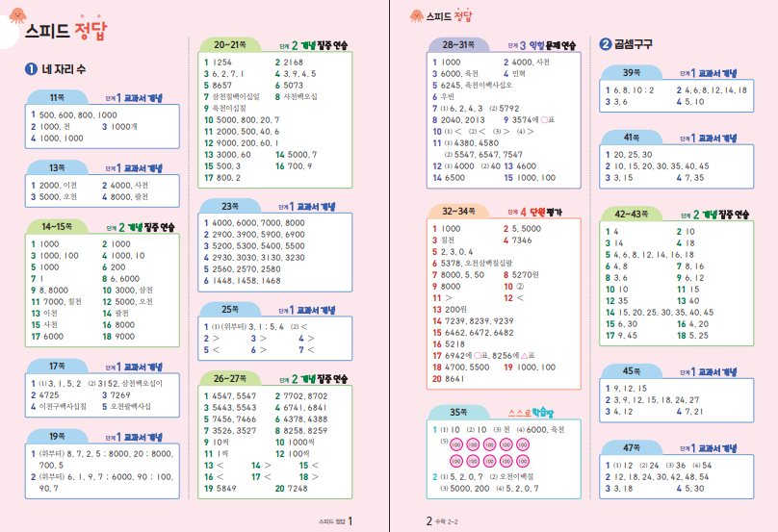Screen dimensions: 778x532
Task: Select the answer 2040, 2013
Action: click(463, 120)
